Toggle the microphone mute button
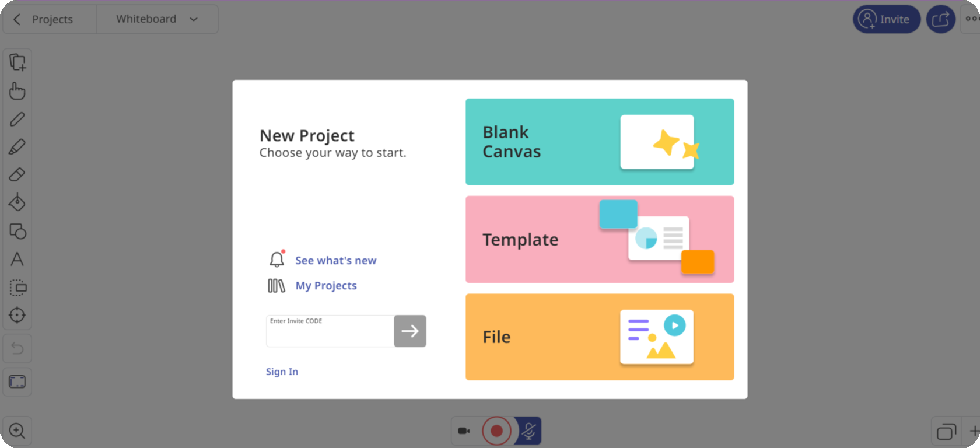 click(x=529, y=431)
